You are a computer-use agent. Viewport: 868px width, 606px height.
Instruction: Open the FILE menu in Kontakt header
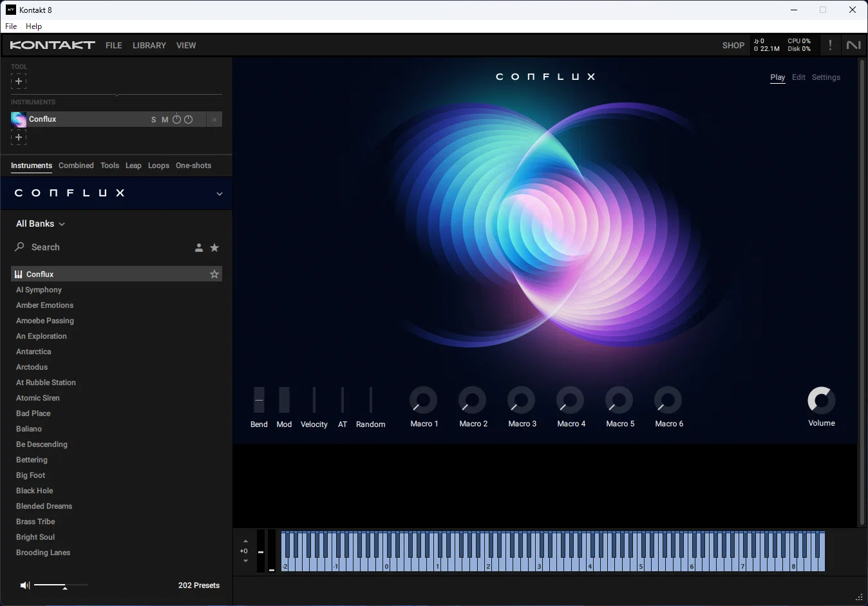(114, 45)
